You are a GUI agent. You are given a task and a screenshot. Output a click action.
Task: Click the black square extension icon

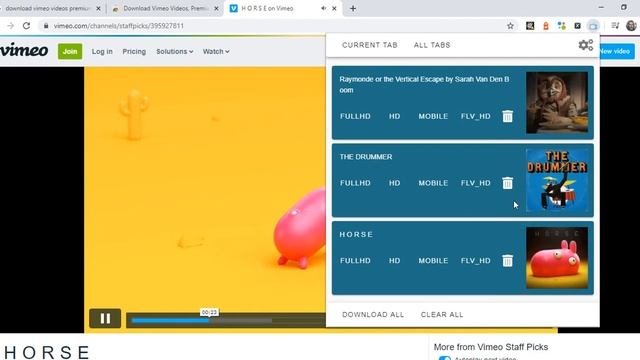577,26
